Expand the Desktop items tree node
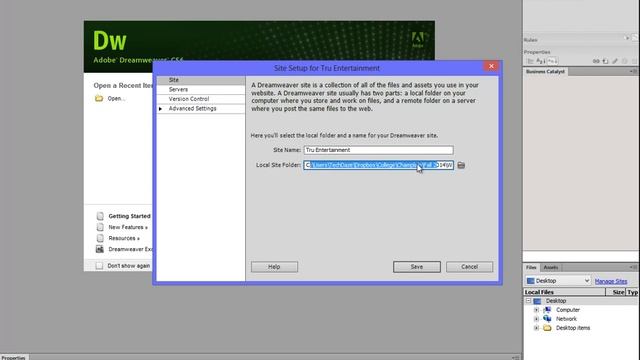The width and height of the screenshot is (640, 360). coord(536,328)
